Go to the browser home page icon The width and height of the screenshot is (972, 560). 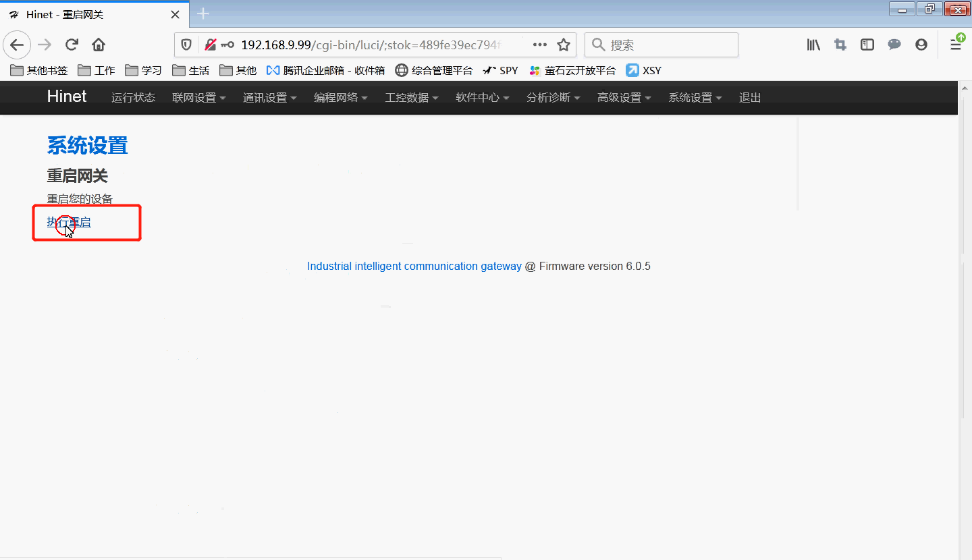(x=98, y=45)
